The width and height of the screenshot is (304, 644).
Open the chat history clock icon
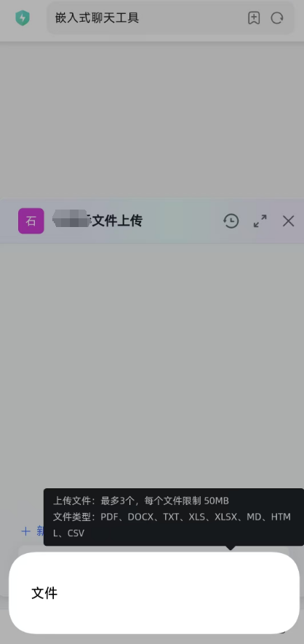coord(231,221)
